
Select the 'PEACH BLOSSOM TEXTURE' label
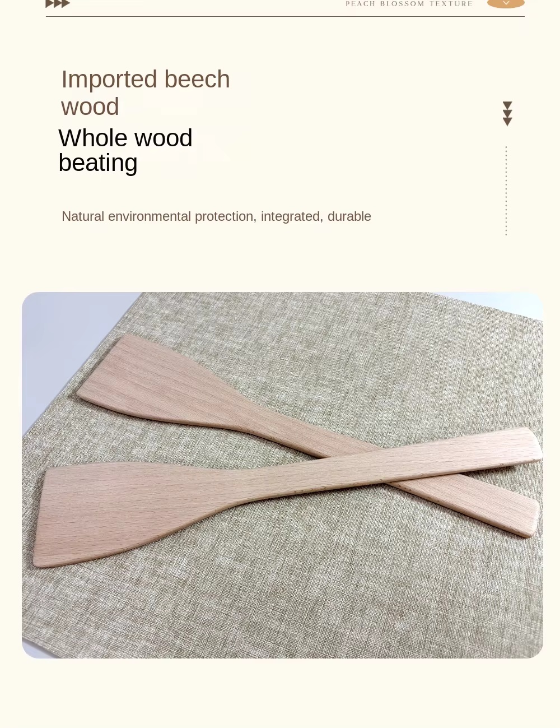tap(409, 3)
